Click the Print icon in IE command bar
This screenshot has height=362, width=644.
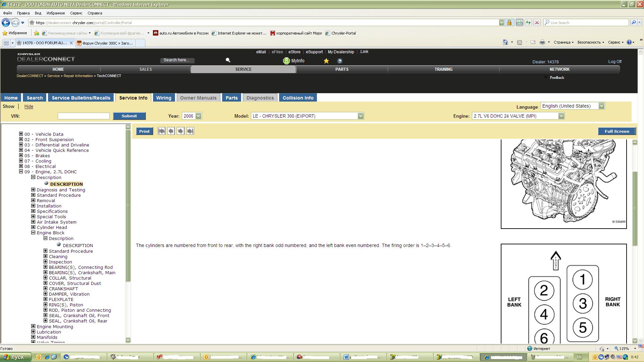point(542,42)
